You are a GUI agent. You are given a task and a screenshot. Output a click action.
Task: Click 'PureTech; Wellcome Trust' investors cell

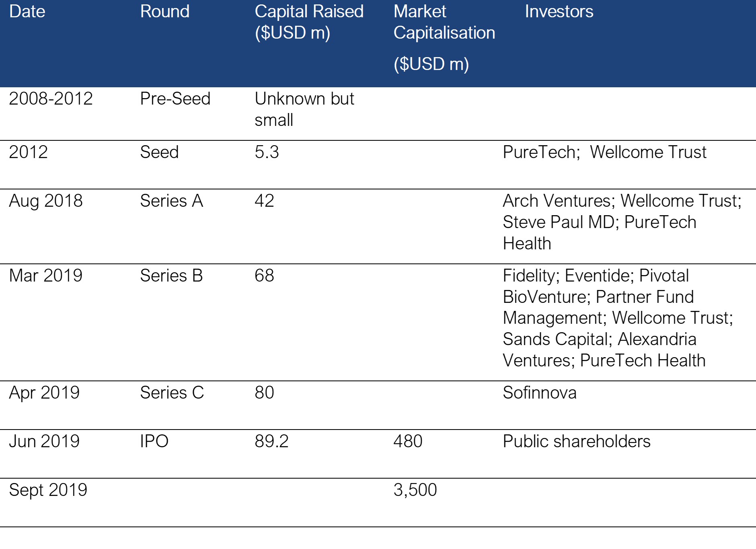(604, 152)
